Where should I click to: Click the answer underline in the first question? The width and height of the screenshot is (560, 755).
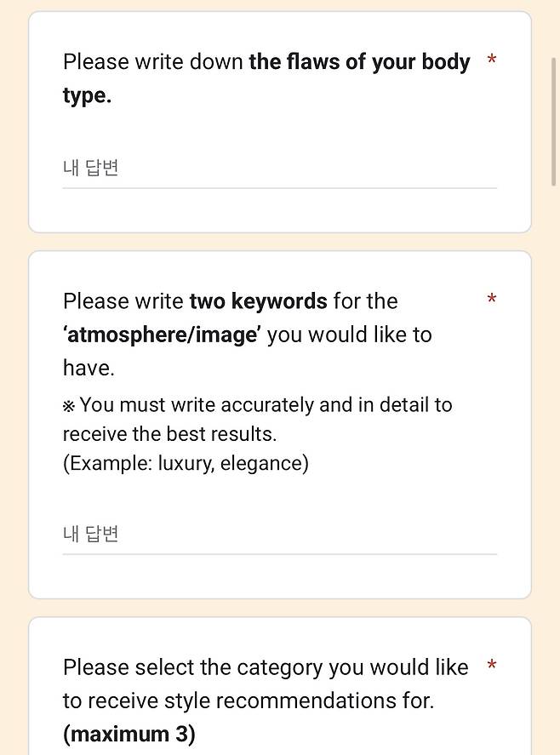click(281, 186)
